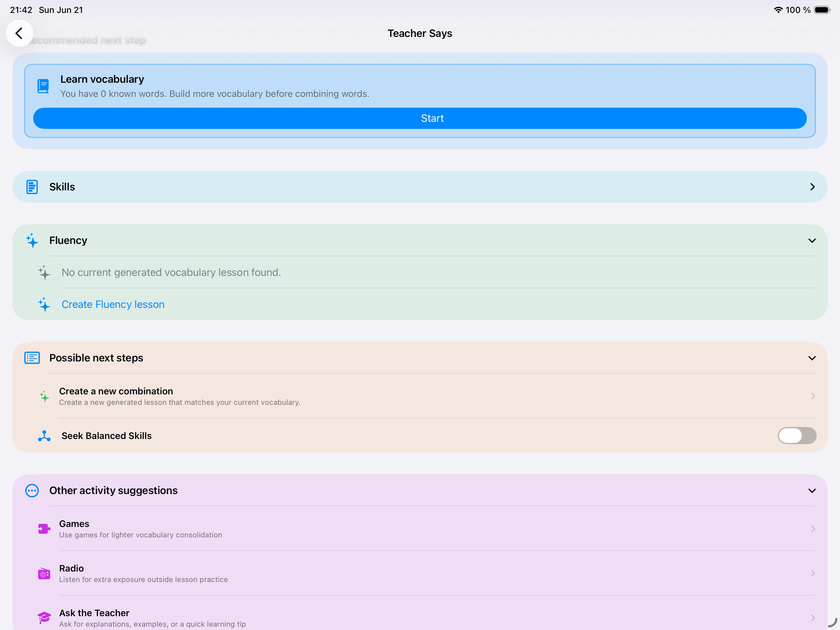
Task: Open the Radio row chevron
Action: click(813, 573)
